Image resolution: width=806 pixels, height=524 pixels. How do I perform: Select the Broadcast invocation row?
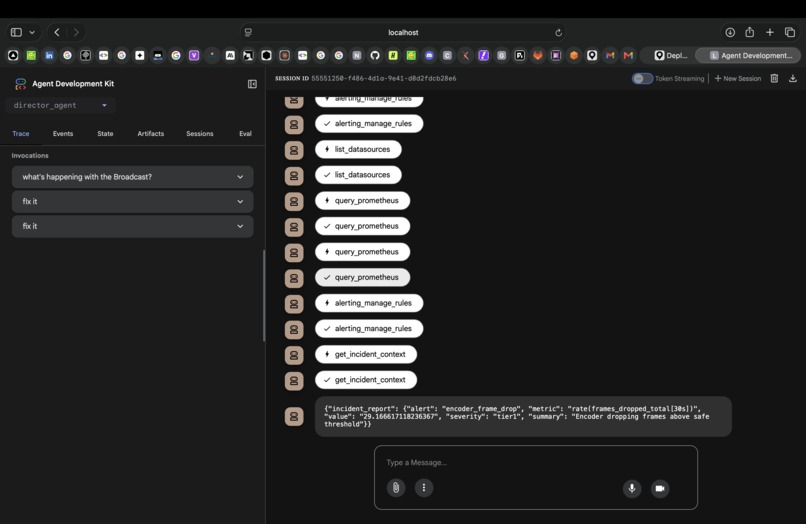[x=133, y=177]
